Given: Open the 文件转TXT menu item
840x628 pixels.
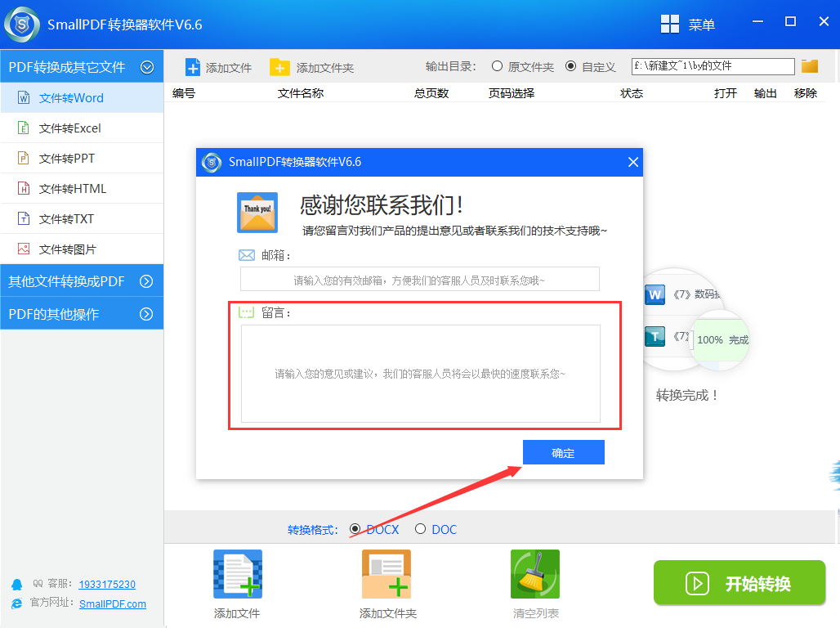Looking at the screenshot, I should [x=82, y=218].
